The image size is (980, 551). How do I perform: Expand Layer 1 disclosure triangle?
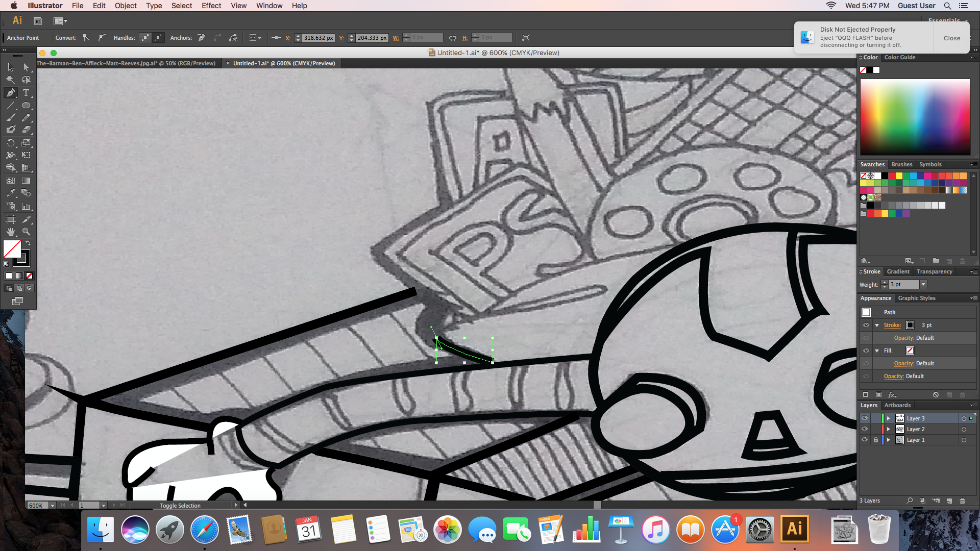889,440
